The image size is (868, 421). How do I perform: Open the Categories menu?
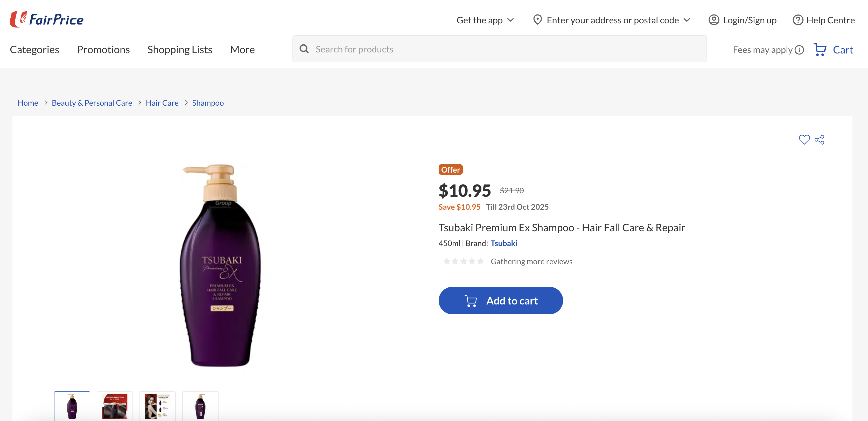[34, 49]
